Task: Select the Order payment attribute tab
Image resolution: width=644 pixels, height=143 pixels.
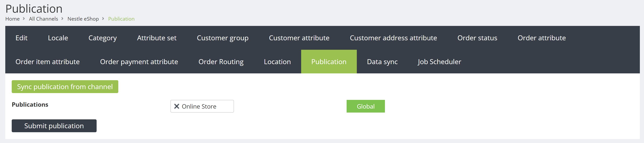Action: 139,62
